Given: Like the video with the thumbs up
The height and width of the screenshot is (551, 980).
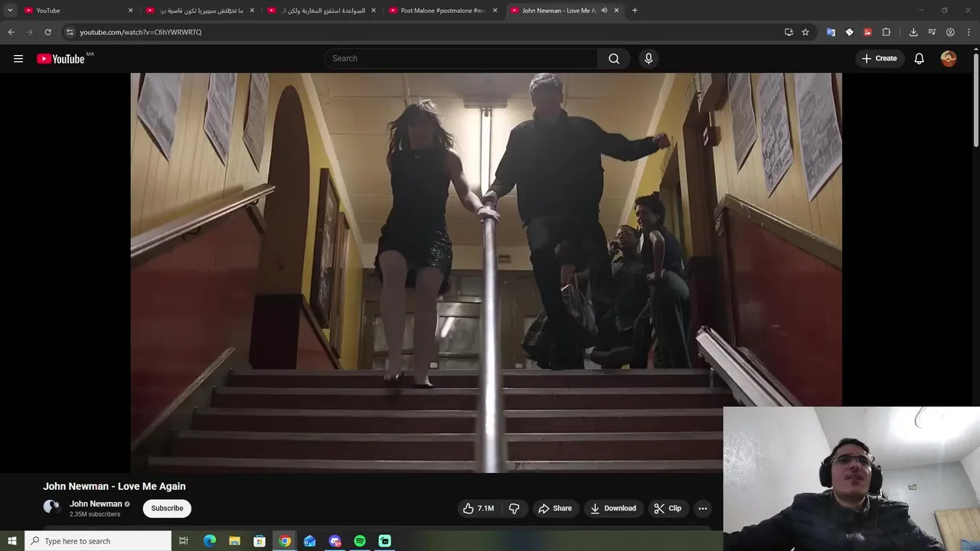Looking at the screenshot, I should 479,508.
